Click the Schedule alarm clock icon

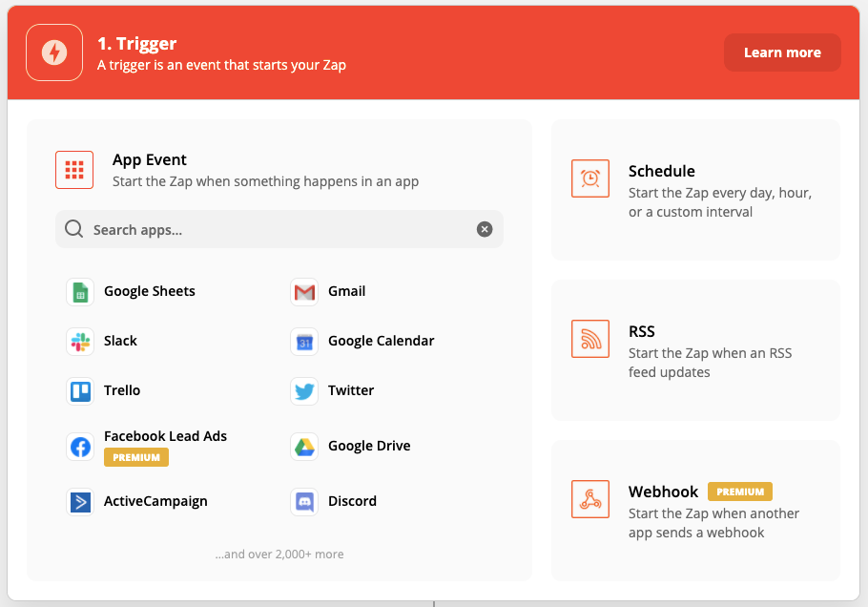click(590, 178)
